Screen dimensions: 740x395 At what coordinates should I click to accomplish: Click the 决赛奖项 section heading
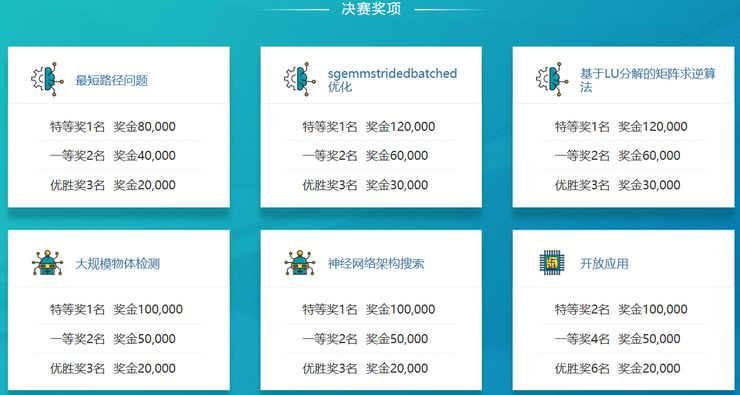coord(371,8)
